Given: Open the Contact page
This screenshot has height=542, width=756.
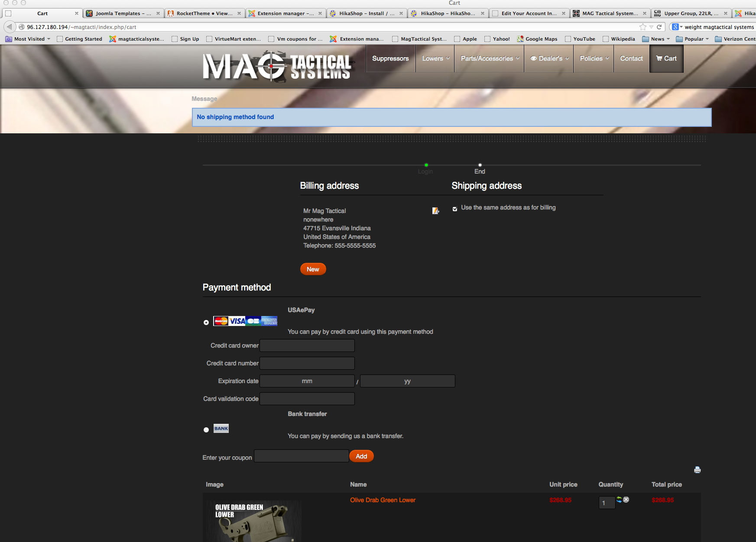Looking at the screenshot, I should 631,58.
